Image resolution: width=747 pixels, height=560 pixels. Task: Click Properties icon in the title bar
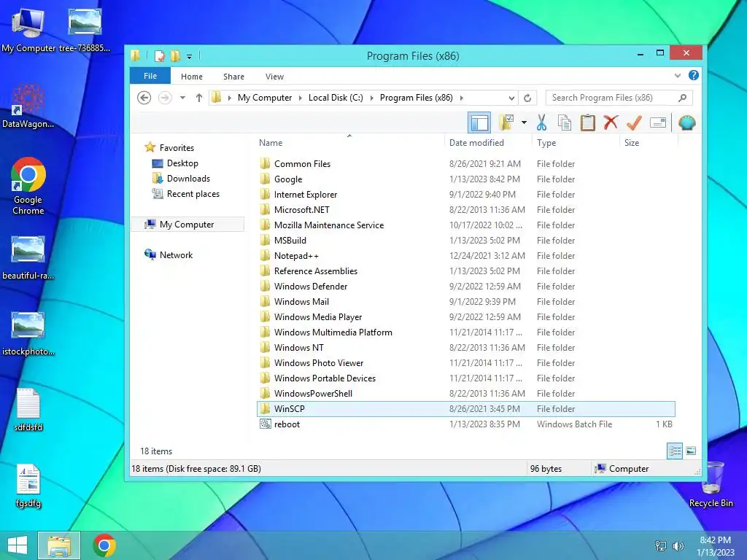(160, 56)
